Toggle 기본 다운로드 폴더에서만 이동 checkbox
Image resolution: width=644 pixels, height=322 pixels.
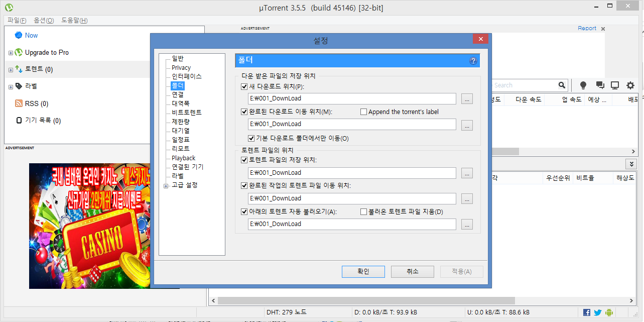click(251, 138)
